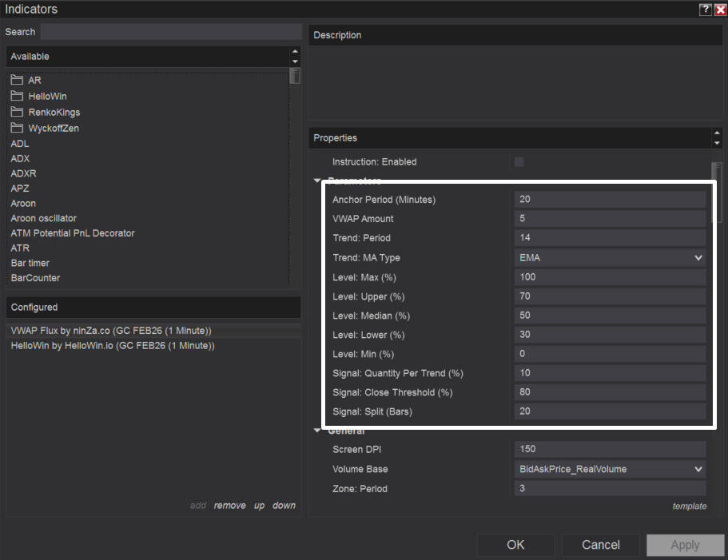Image resolution: width=728 pixels, height=560 pixels.
Task: Click the help question mark icon
Action: point(705,10)
